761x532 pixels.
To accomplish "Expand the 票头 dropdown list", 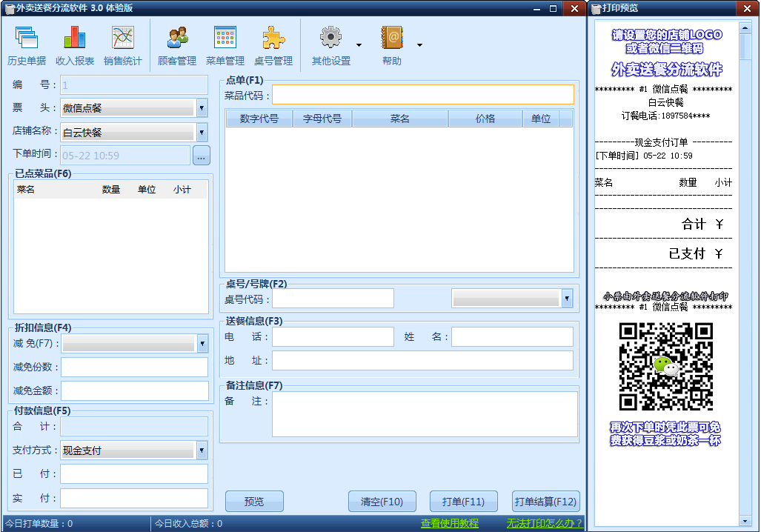I will [x=202, y=108].
